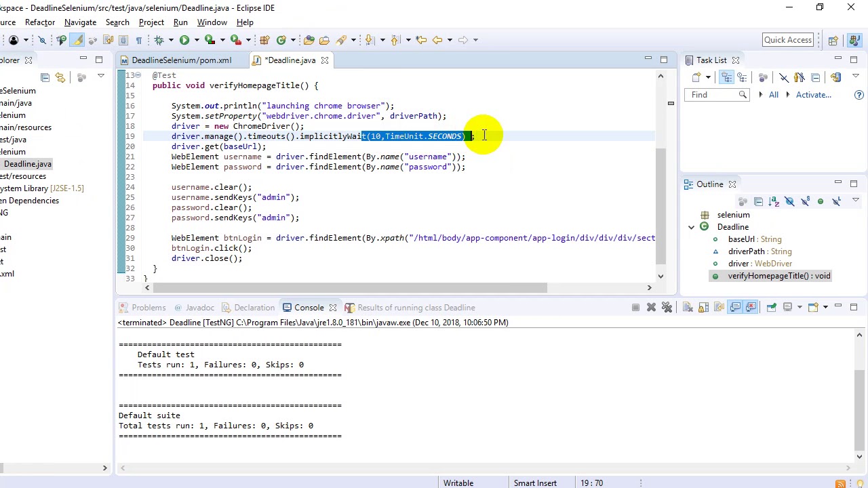Screen dimensions: 868x488
Task: Click the Synchronize Changed icon in Task List
Action: tap(835, 77)
